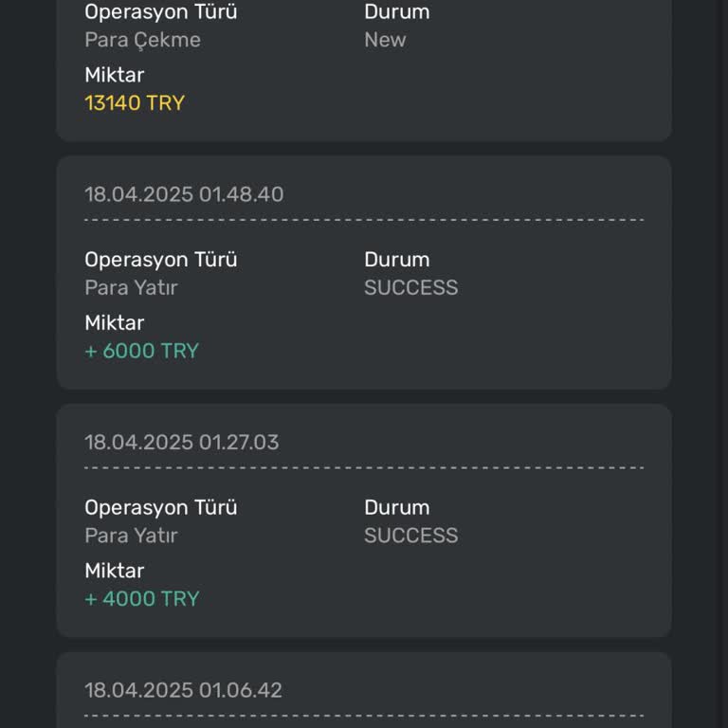Click the 13140 TRY withdrawal amount

point(135,102)
